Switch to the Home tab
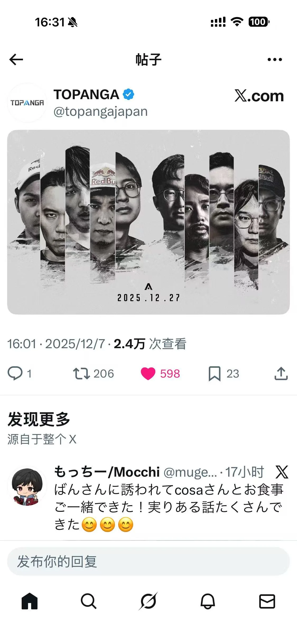Screen dimensions: 297x644 pos(30,601)
